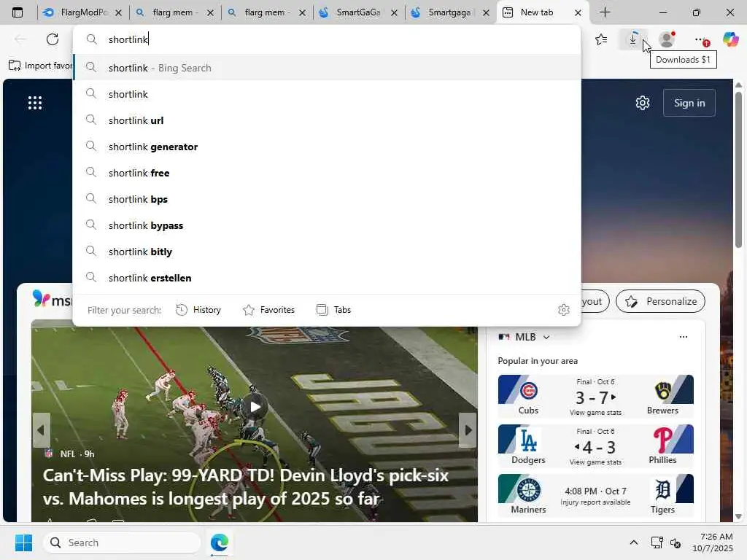Click the Tigers team logo

coord(662,491)
